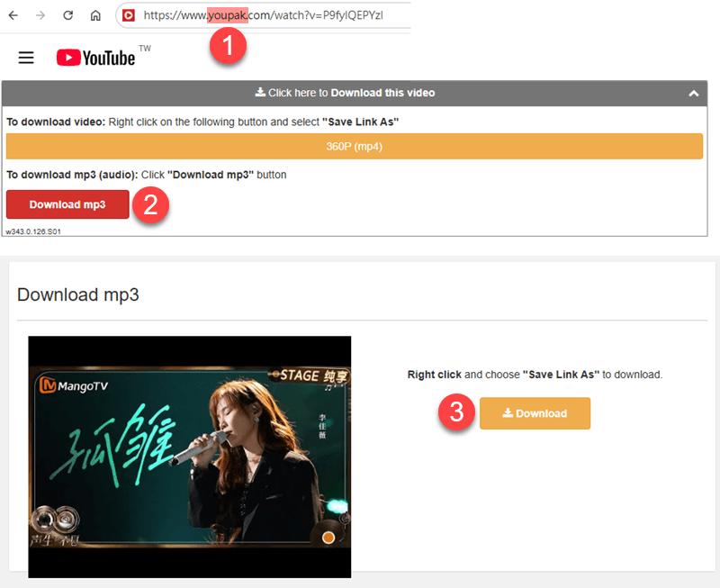Collapse the download banner with the chevron

[694, 93]
